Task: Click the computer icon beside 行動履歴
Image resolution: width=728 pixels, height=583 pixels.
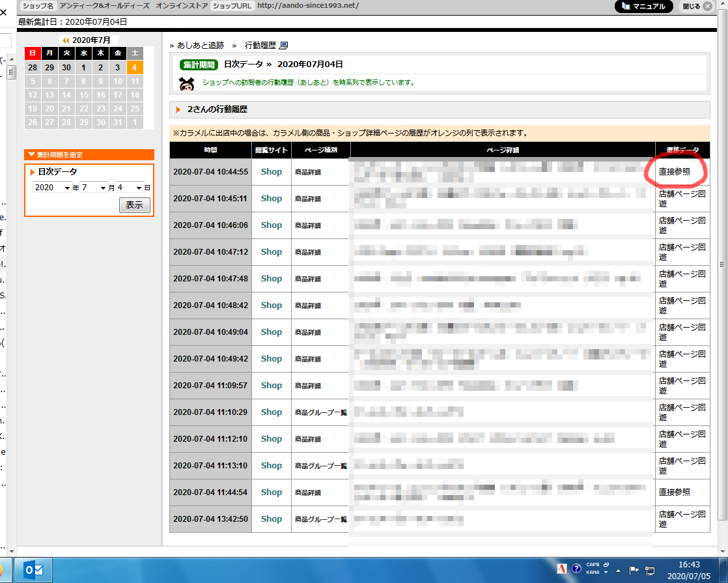Action: 283,46
